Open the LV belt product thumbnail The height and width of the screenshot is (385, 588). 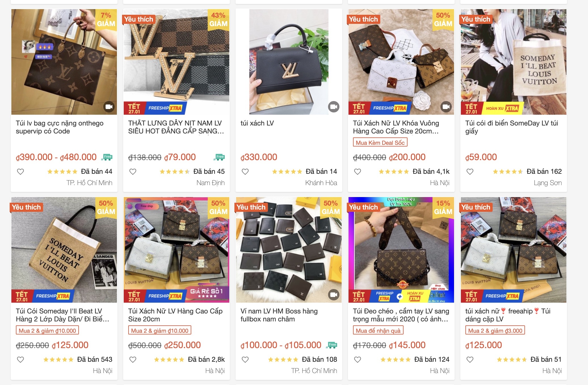coord(177,62)
